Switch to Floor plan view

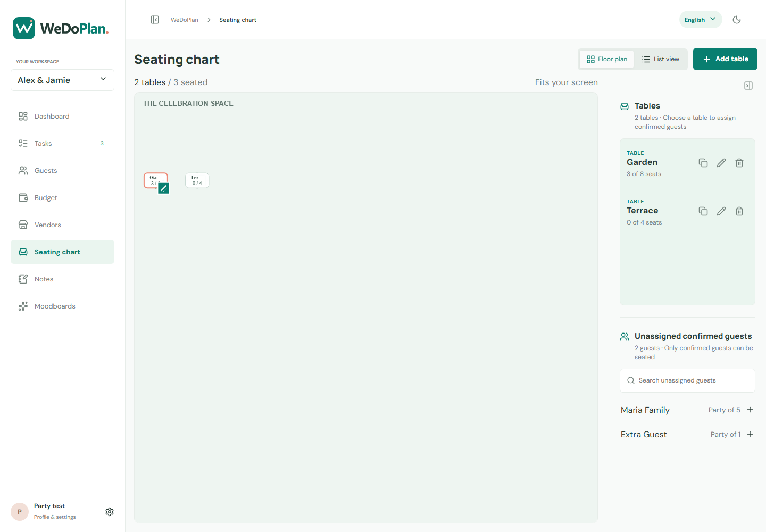tap(606, 59)
